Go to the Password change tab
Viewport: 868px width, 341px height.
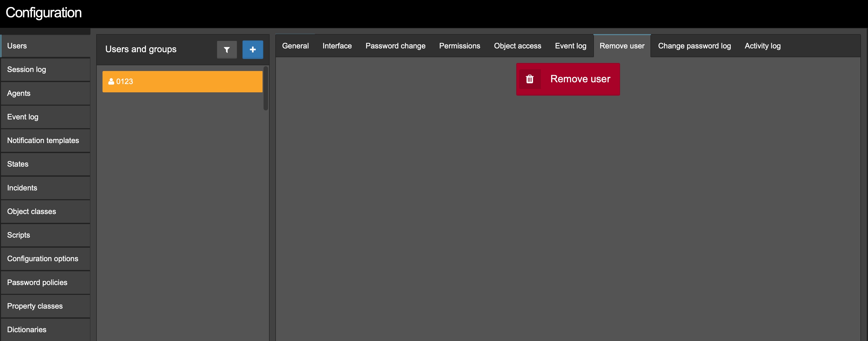(x=395, y=46)
